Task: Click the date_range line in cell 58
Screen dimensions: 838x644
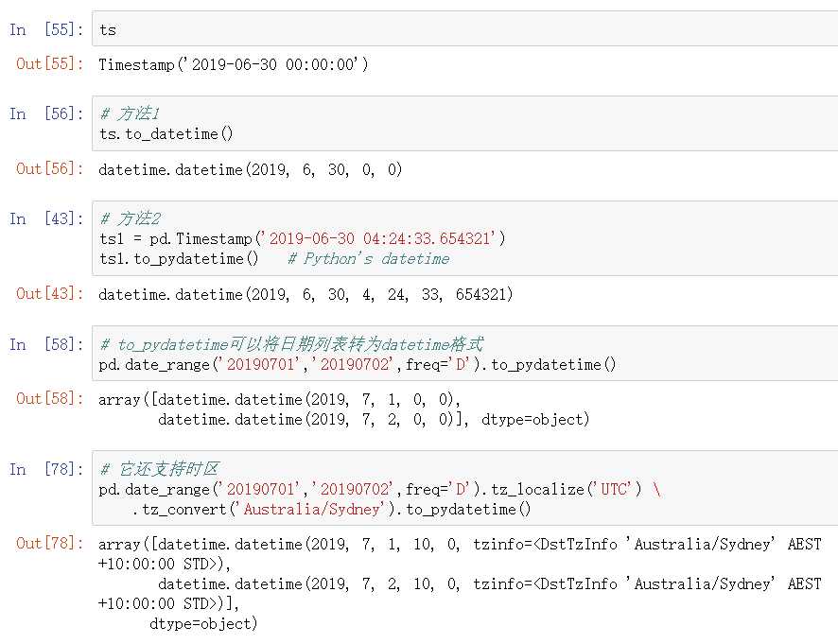Action: click(x=358, y=364)
